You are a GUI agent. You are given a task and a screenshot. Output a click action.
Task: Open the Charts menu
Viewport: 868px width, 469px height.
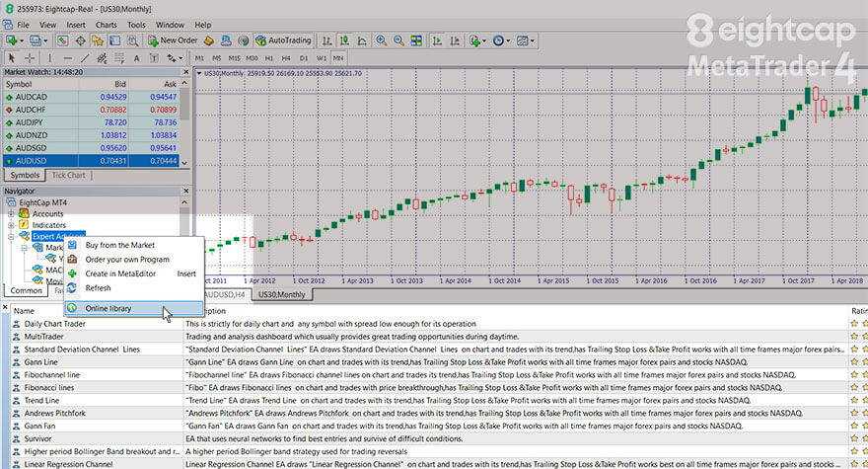(x=106, y=25)
